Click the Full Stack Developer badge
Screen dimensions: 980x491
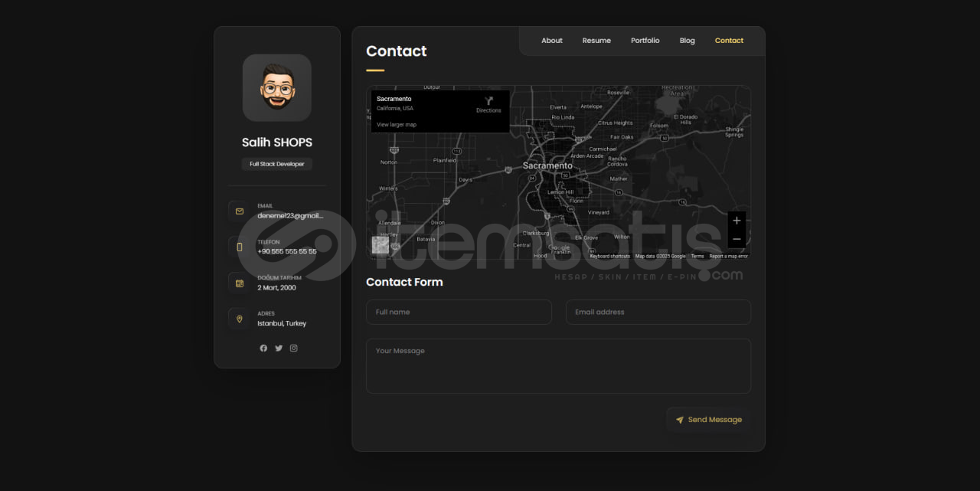click(277, 164)
